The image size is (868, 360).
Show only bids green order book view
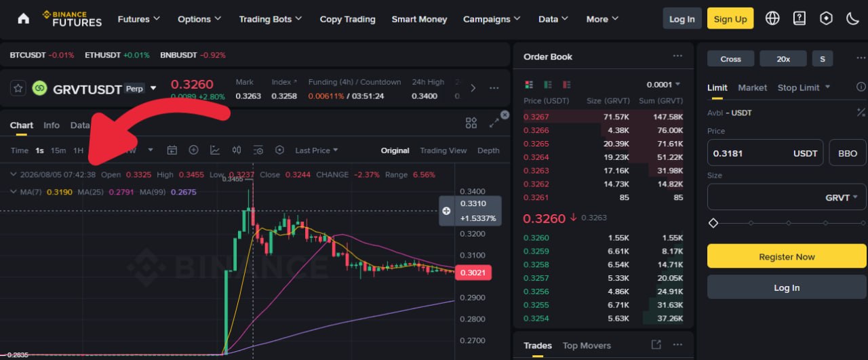(x=547, y=85)
